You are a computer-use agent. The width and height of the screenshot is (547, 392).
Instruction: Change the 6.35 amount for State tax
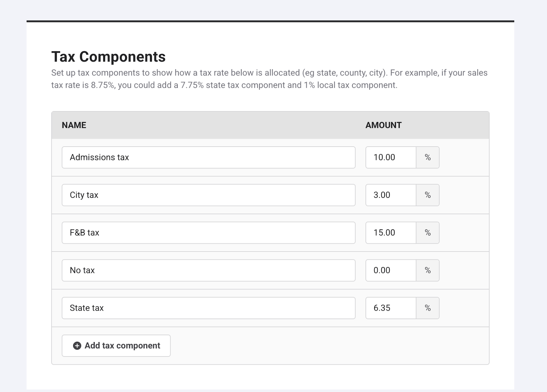coord(390,308)
